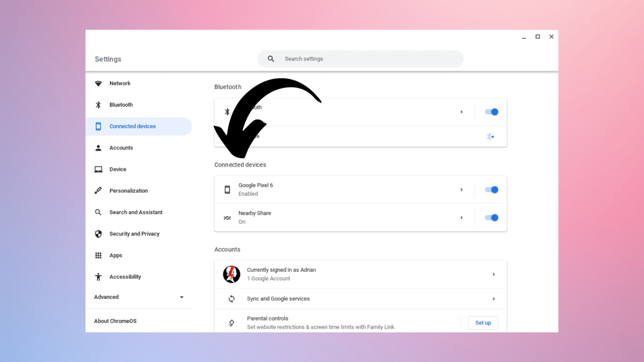Open Security and Privacy settings

coord(139,234)
